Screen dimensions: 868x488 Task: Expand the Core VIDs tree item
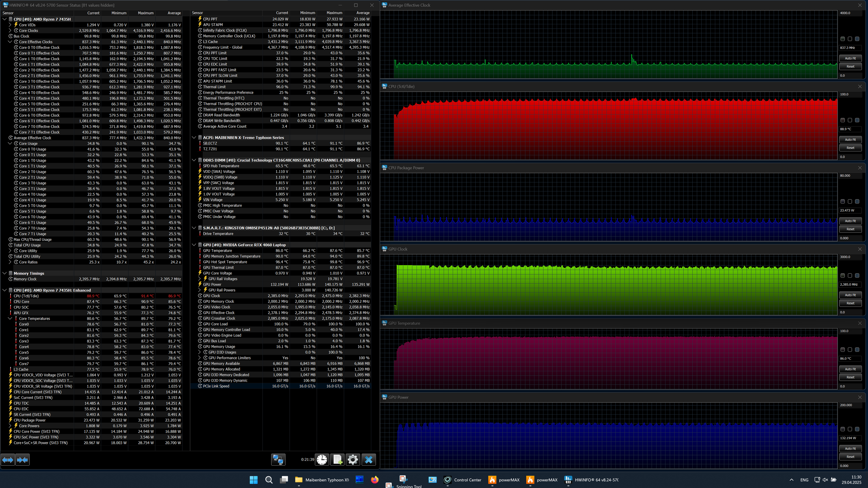[x=10, y=25]
